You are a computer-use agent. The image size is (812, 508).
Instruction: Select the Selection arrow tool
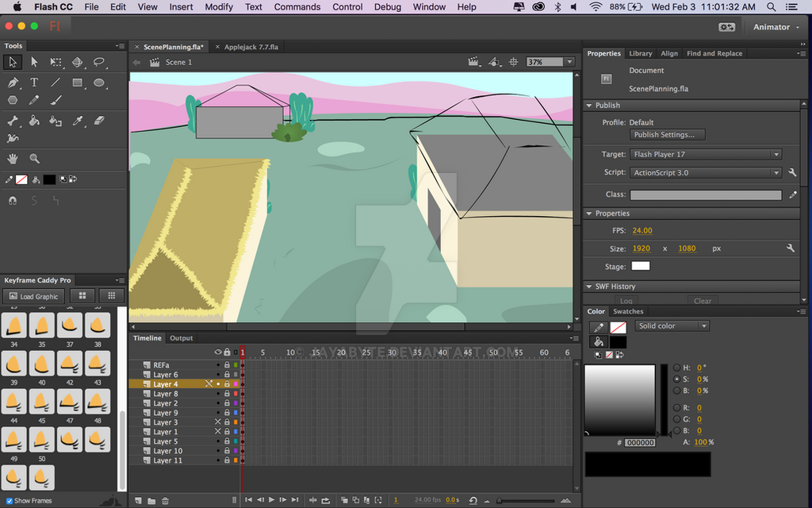pyautogui.click(x=13, y=62)
